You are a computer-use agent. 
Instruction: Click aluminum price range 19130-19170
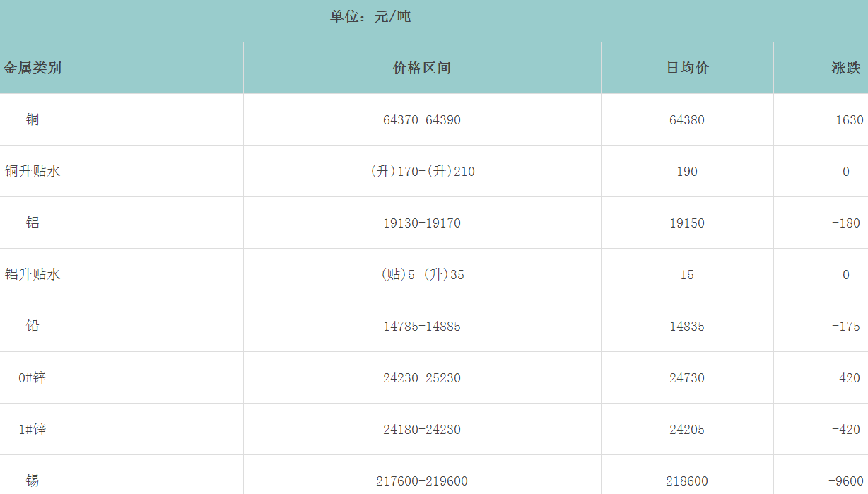coord(422,223)
